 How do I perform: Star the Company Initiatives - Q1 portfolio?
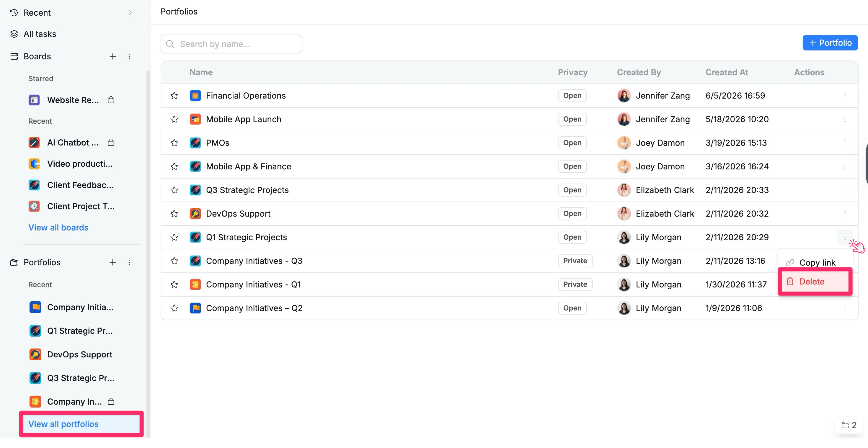tap(174, 284)
